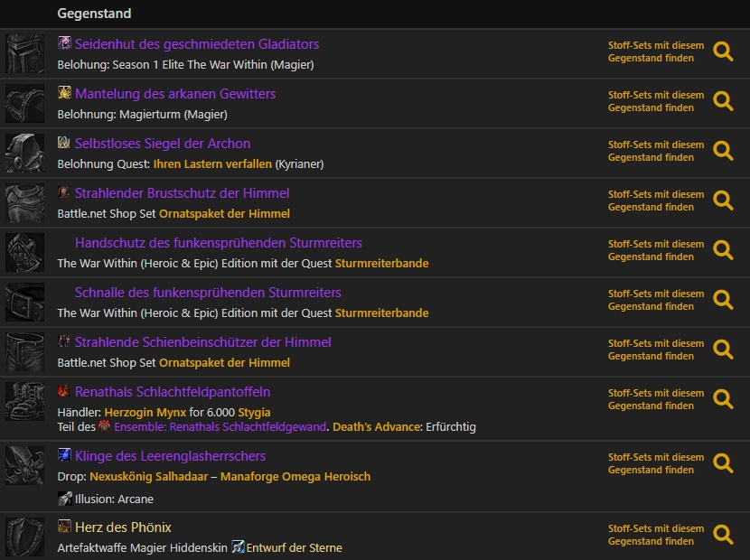Open Ornatspaket der Himmel link under Strahlender Brustschutz
750x560 pixels.
(x=224, y=214)
